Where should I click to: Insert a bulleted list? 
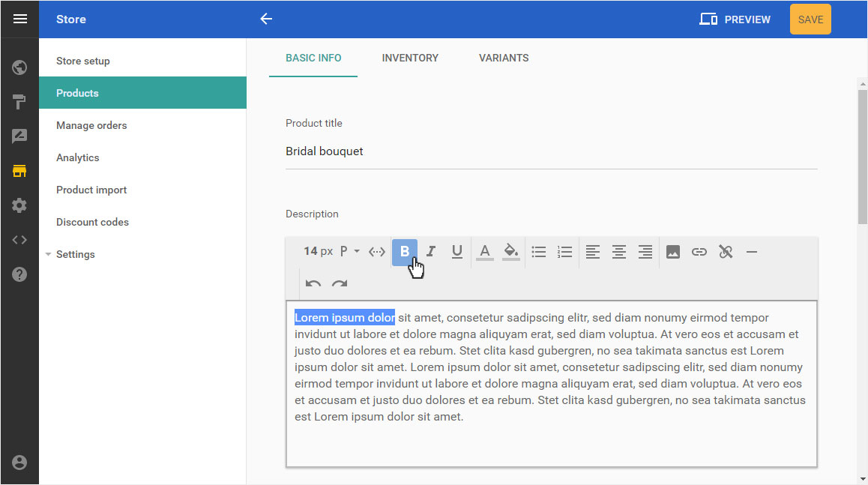(539, 252)
